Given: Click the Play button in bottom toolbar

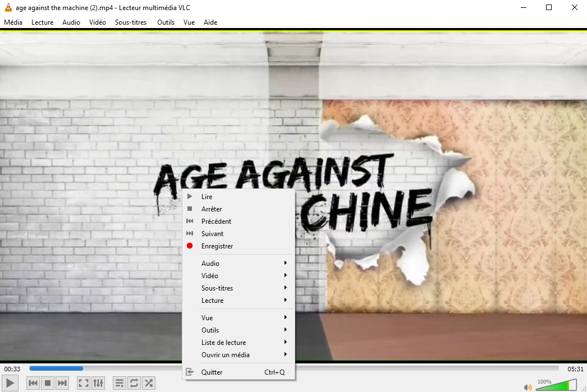Looking at the screenshot, I should click(x=11, y=383).
